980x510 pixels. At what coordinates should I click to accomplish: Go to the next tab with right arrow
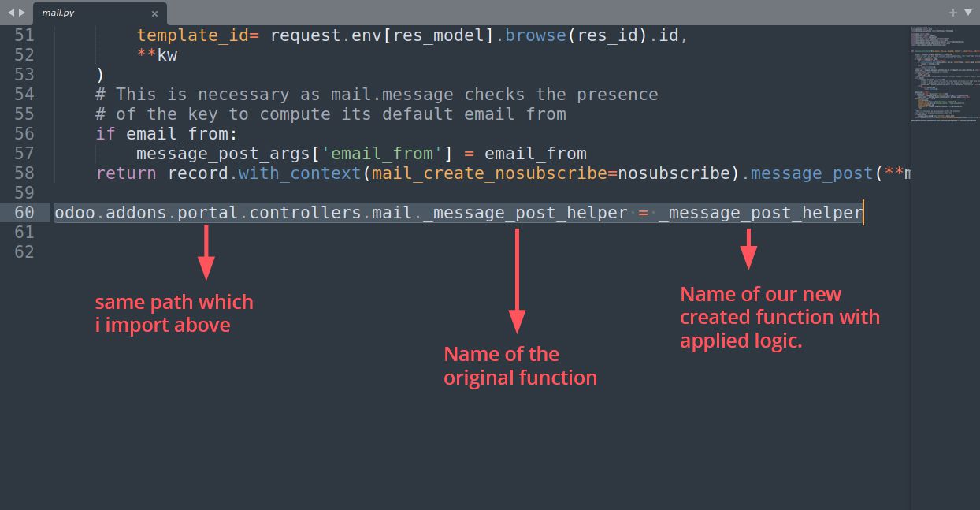click(x=21, y=13)
